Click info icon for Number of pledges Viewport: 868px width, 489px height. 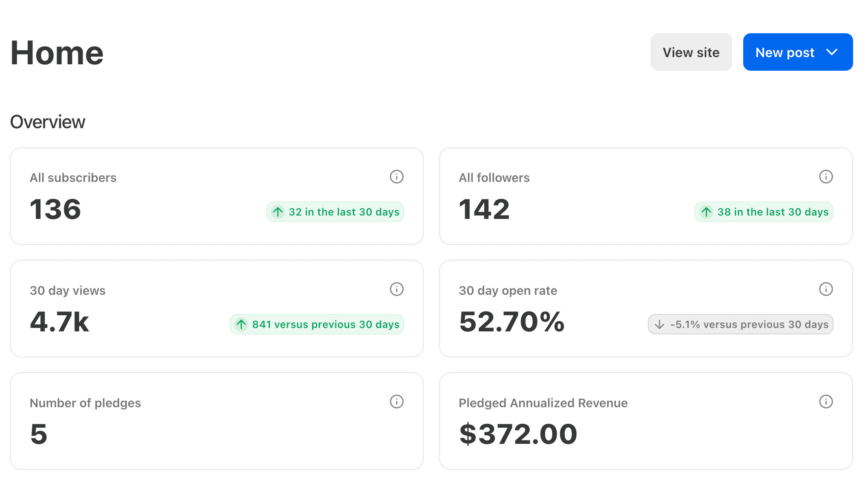point(397,402)
